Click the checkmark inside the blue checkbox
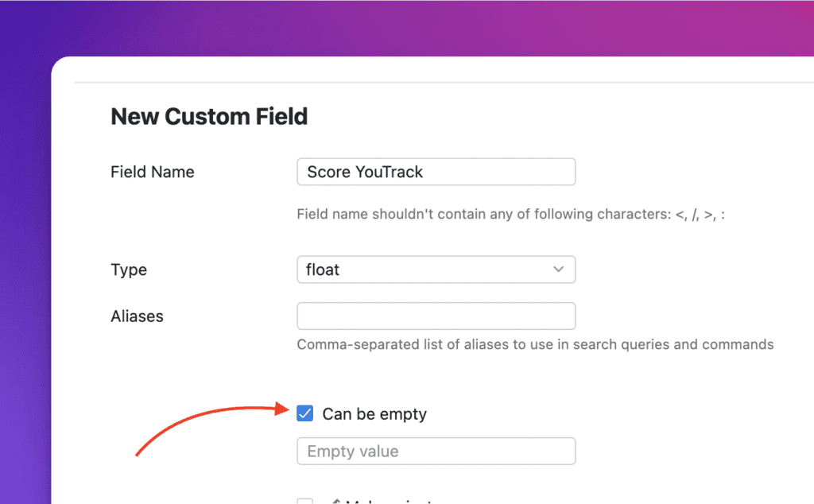The width and height of the screenshot is (814, 504). coord(304,413)
